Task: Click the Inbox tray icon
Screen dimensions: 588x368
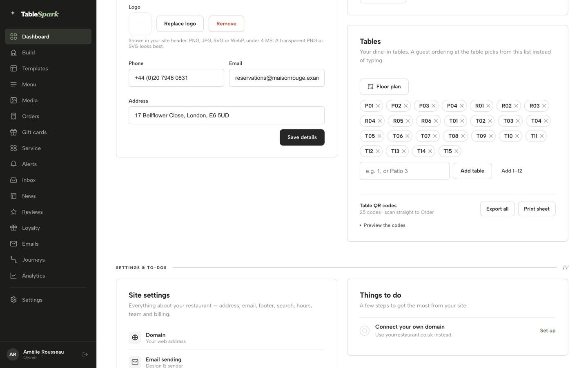Action: pyautogui.click(x=13, y=180)
